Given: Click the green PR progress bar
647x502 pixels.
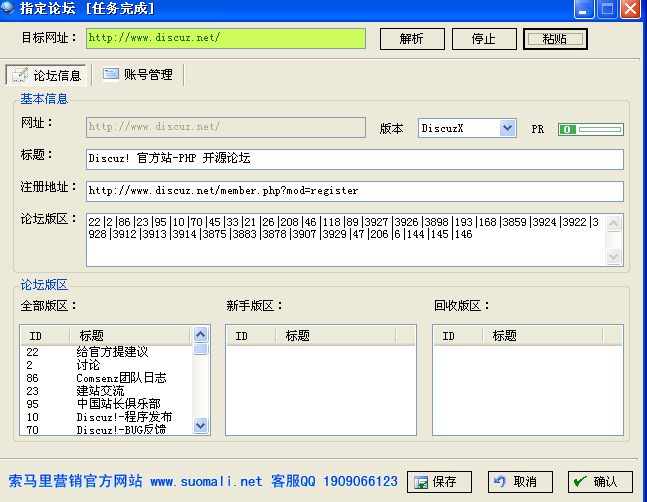Looking at the screenshot, I should tap(590, 130).
